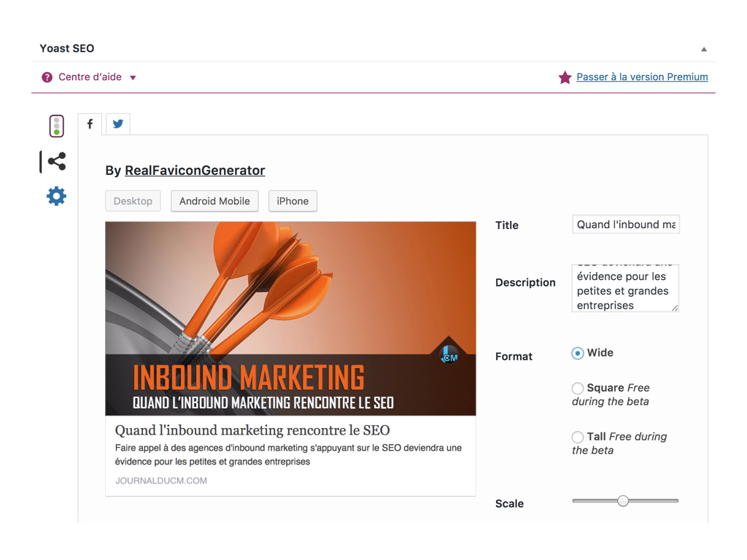Click the JOURNALDUCM.COM domain text

161,481
